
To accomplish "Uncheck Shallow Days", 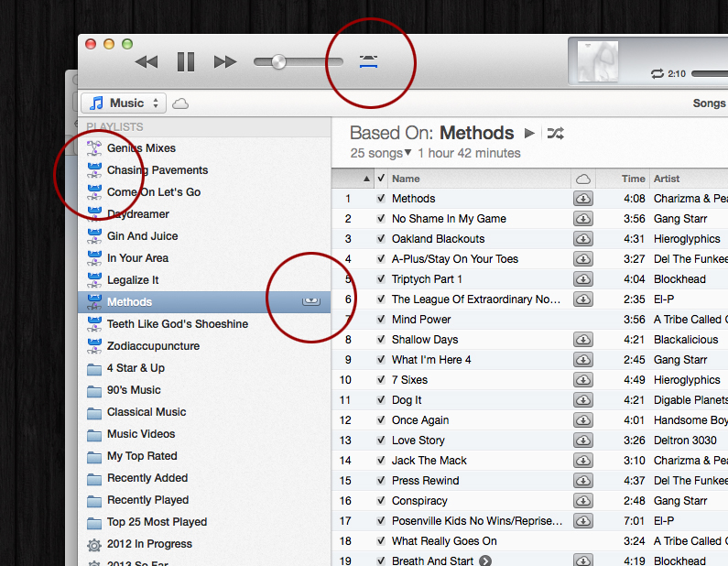I will point(381,340).
